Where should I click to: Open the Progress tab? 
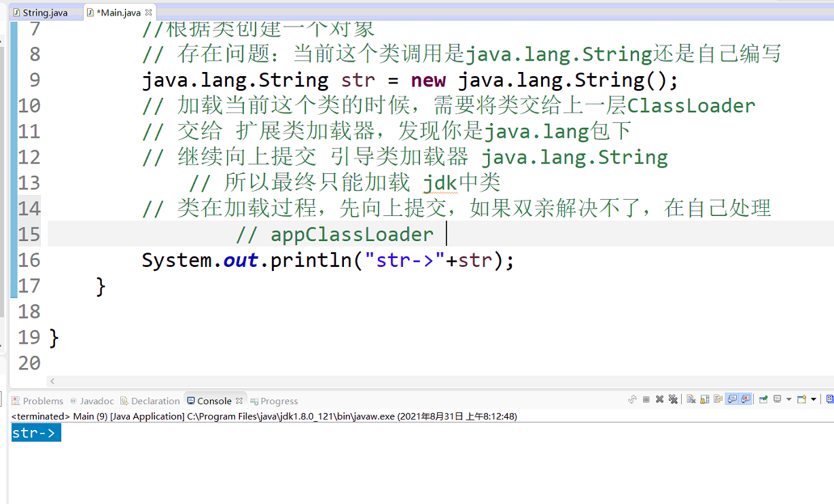tap(274, 401)
